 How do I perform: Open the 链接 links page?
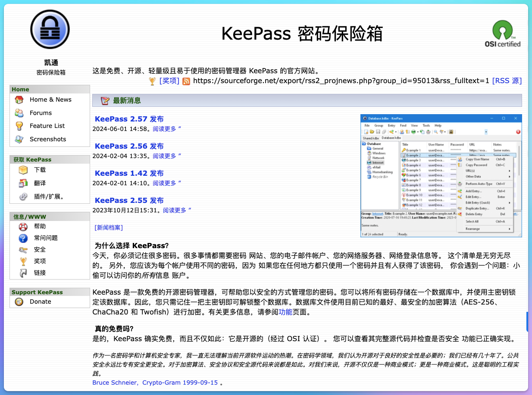click(40, 273)
